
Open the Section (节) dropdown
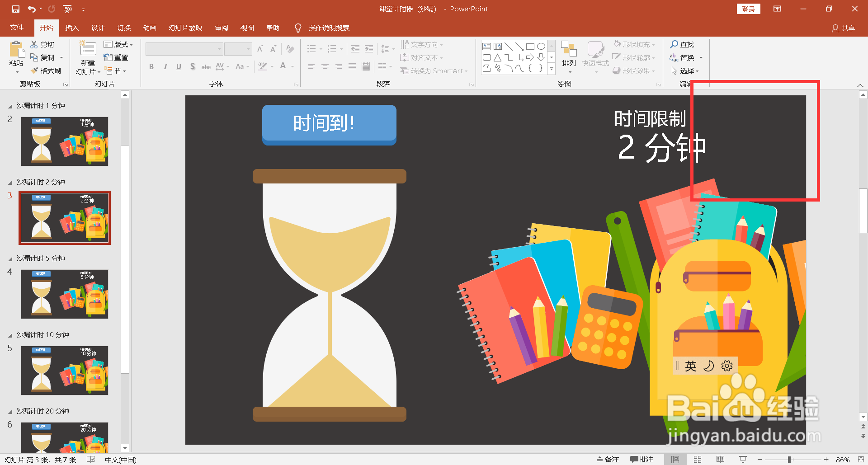pos(115,70)
